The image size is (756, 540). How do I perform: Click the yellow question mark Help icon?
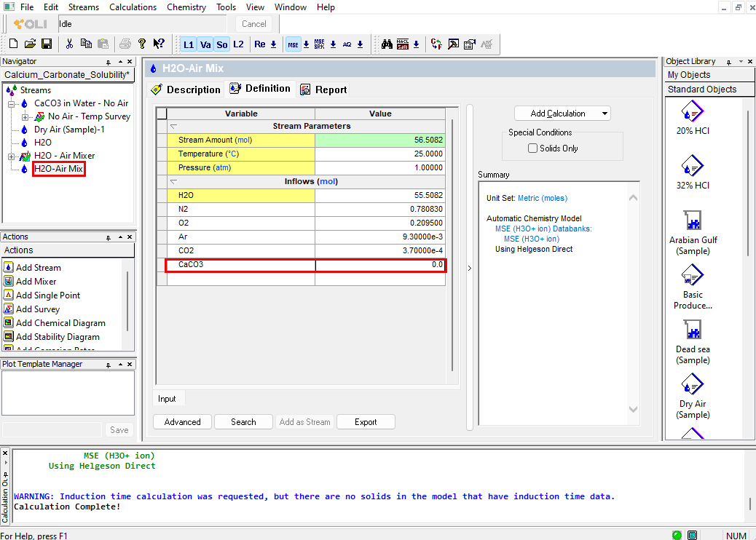tap(142, 44)
